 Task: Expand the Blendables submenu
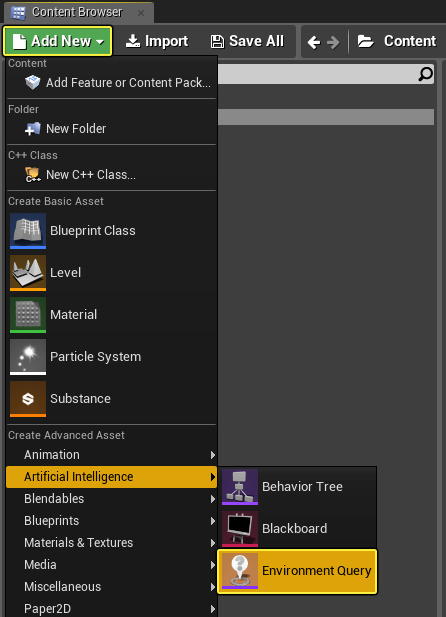(111, 499)
